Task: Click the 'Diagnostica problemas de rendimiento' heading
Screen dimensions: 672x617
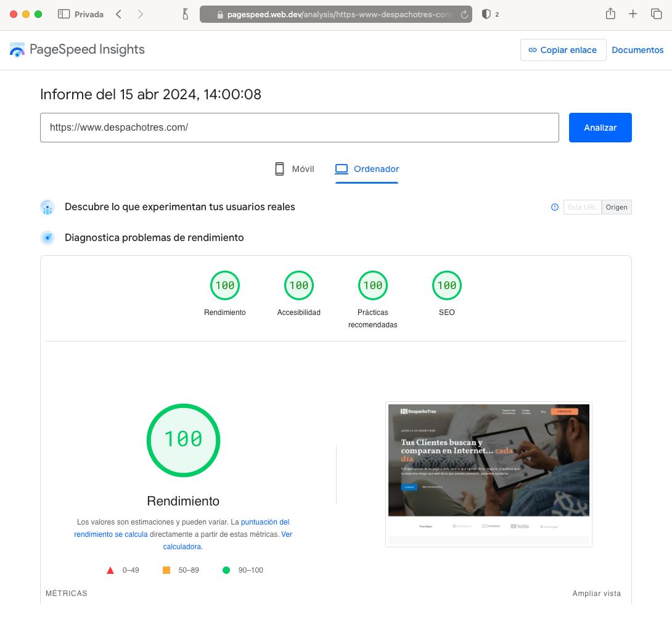Action: tap(154, 238)
